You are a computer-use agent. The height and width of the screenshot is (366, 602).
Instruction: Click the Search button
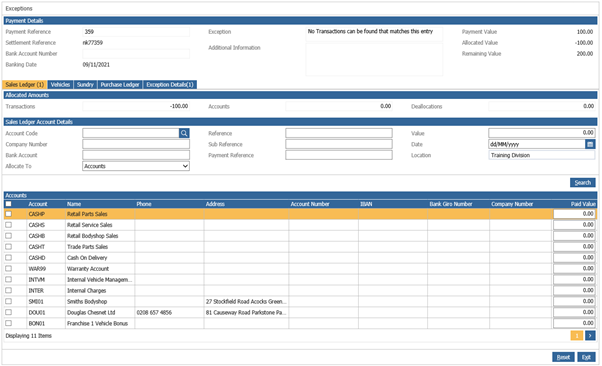point(582,183)
